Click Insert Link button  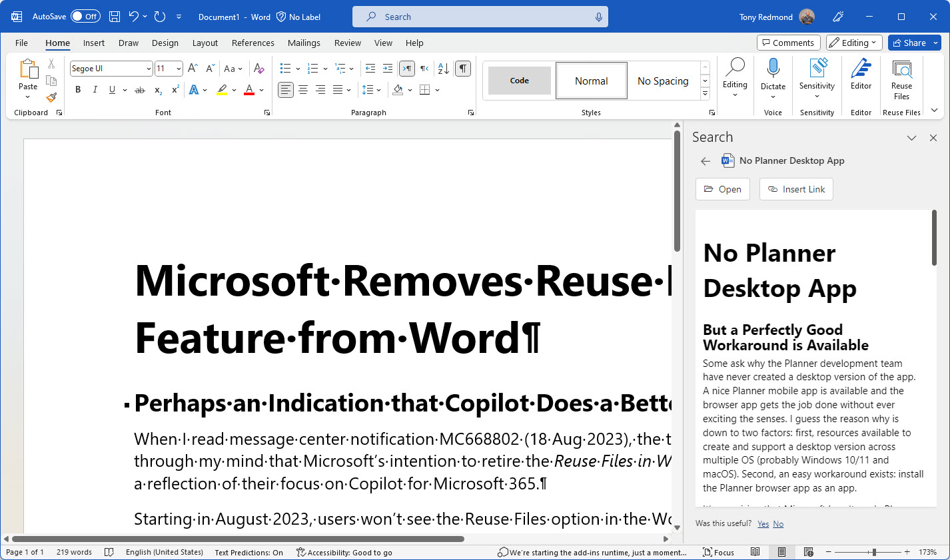796,189
